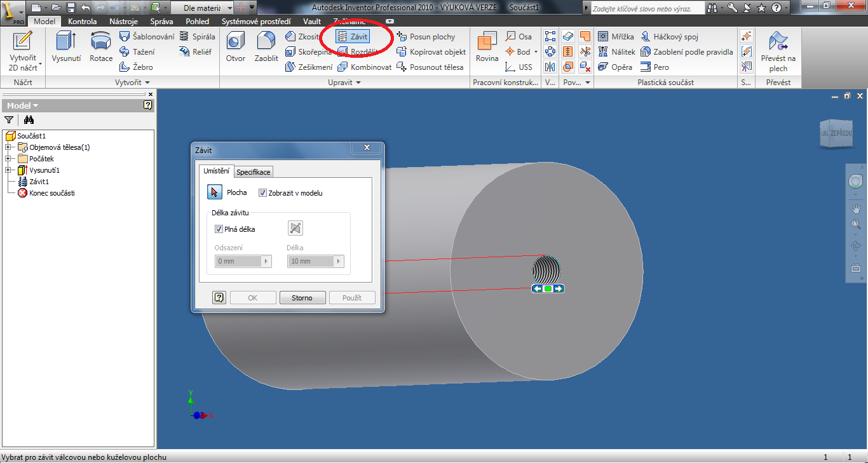Uncheck the Plná délka checkbox
This screenshot has width=868, height=463.
(x=219, y=229)
